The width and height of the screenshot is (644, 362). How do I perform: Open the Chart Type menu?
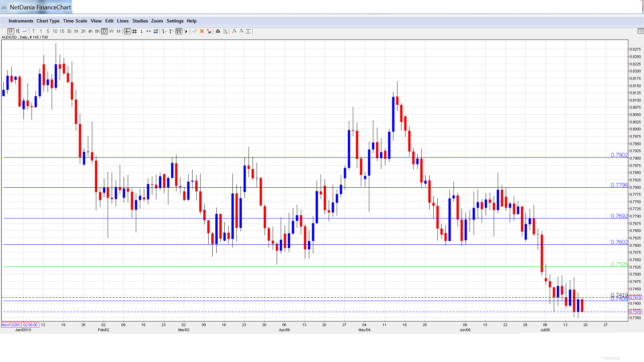(48, 21)
